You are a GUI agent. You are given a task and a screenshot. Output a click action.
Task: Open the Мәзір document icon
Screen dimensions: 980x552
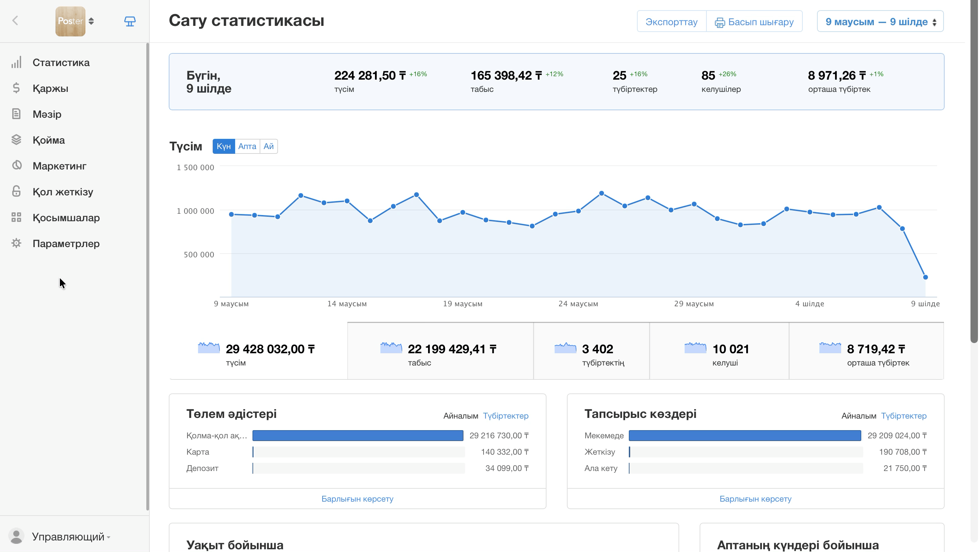click(16, 114)
